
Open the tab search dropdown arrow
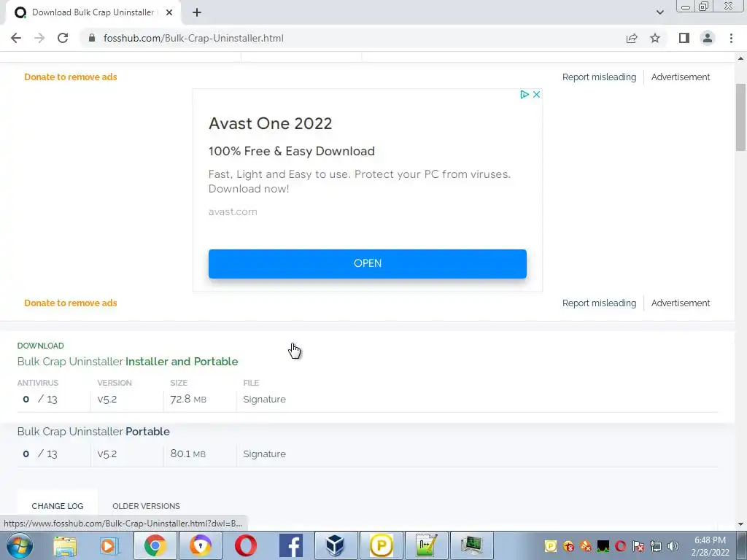[659, 12]
